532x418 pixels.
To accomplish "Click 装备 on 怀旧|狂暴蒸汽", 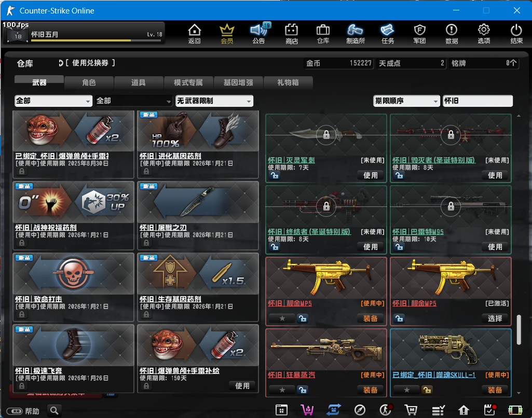I will 371,390.
